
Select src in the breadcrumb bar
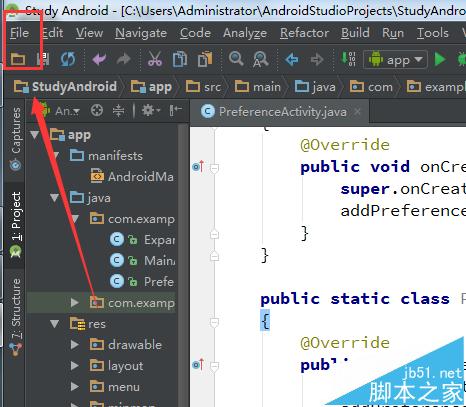[x=203, y=87]
